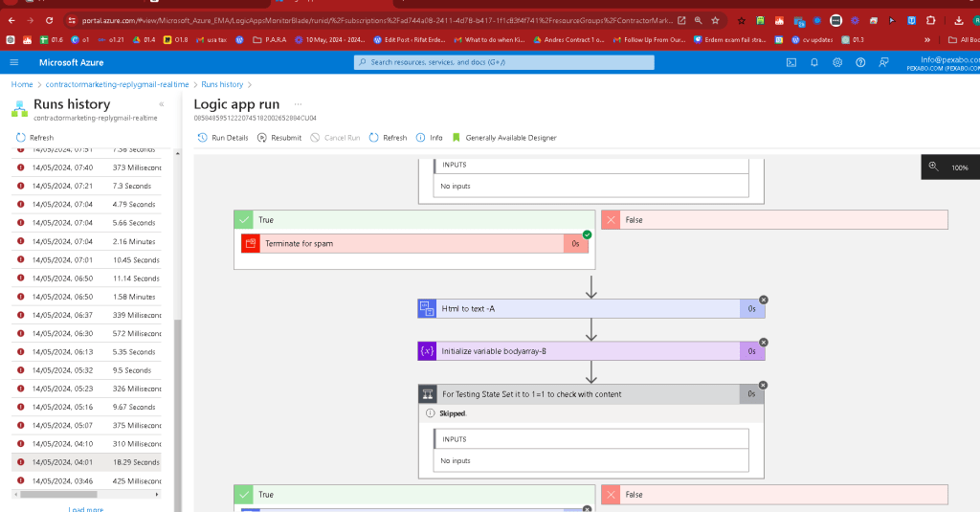
Task: Select run 14/05/2024, 05:32 9.5 Seconds
Action: pyautogui.click(x=86, y=370)
